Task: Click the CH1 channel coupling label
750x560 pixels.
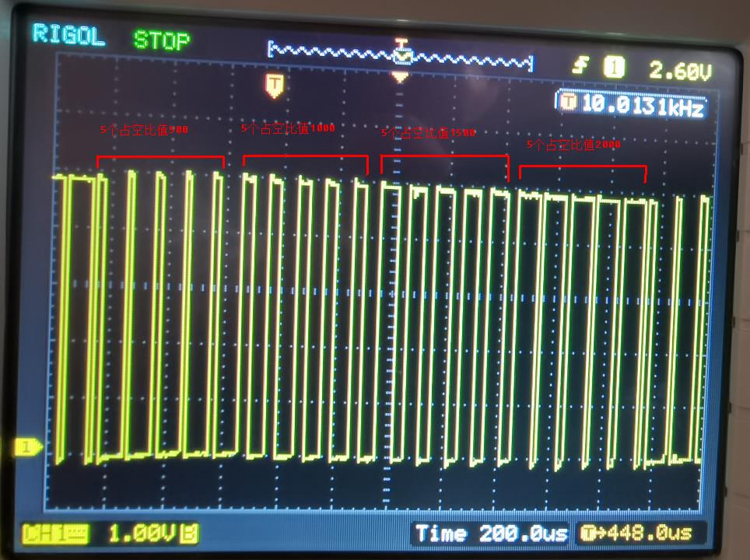Action: [55, 534]
